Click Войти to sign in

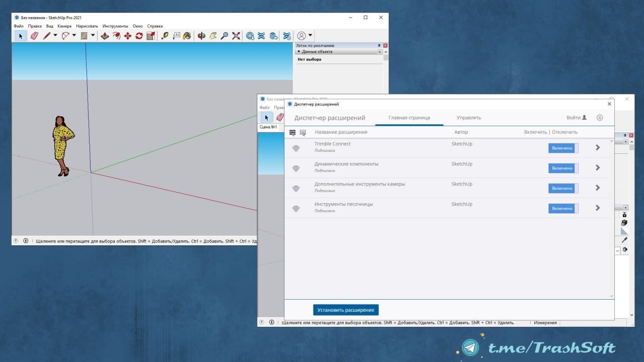pos(577,118)
